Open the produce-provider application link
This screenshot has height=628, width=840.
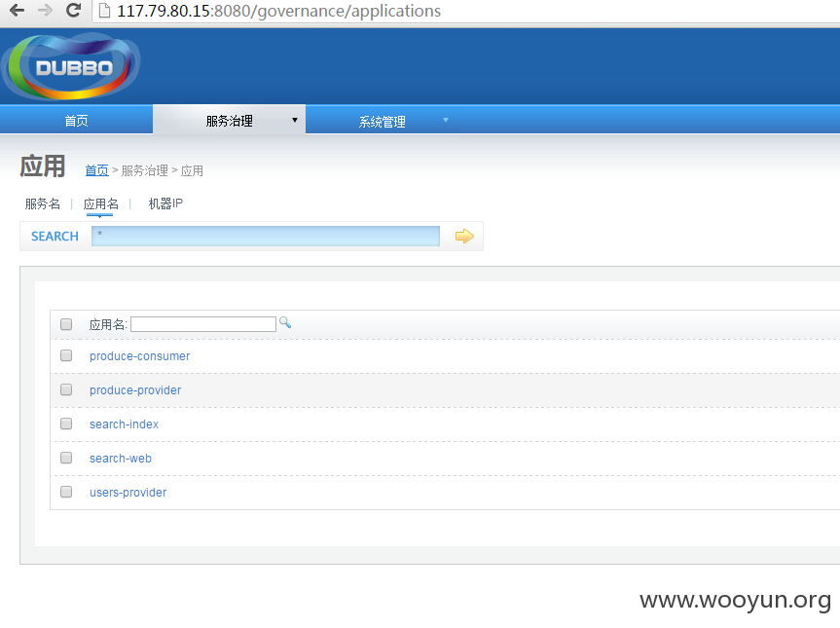[135, 390]
